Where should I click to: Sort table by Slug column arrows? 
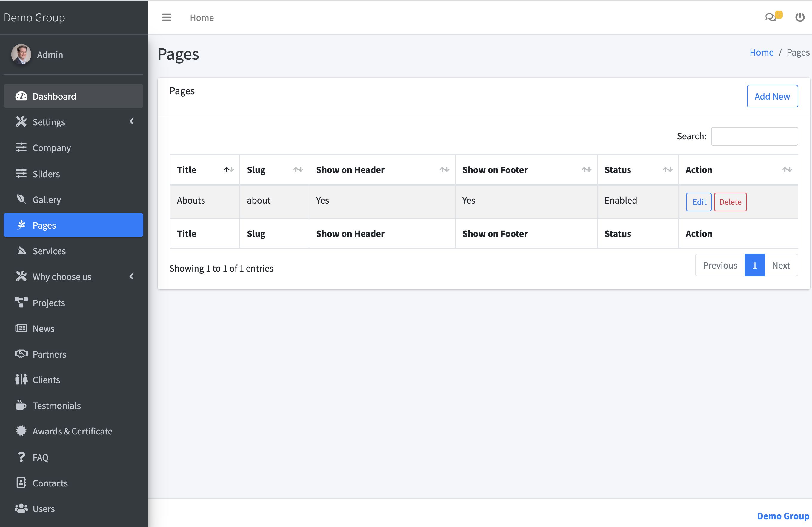coord(298,169)
